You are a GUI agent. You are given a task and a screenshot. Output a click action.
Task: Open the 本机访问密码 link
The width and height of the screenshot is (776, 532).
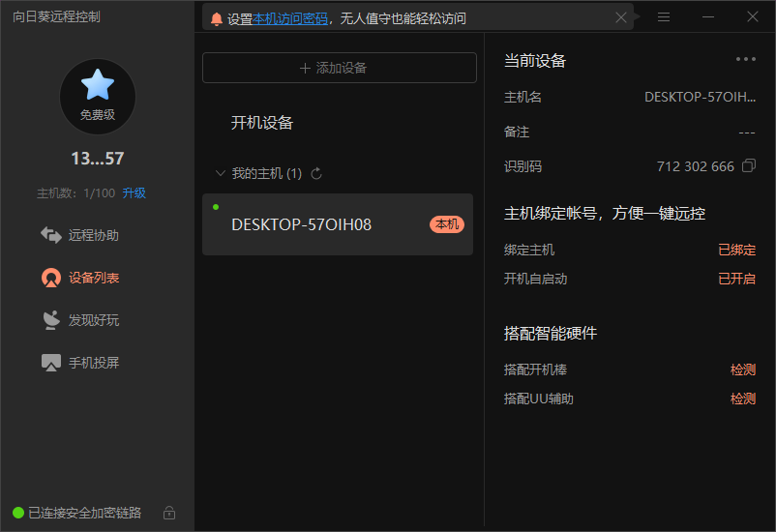(x=290, y=18)
